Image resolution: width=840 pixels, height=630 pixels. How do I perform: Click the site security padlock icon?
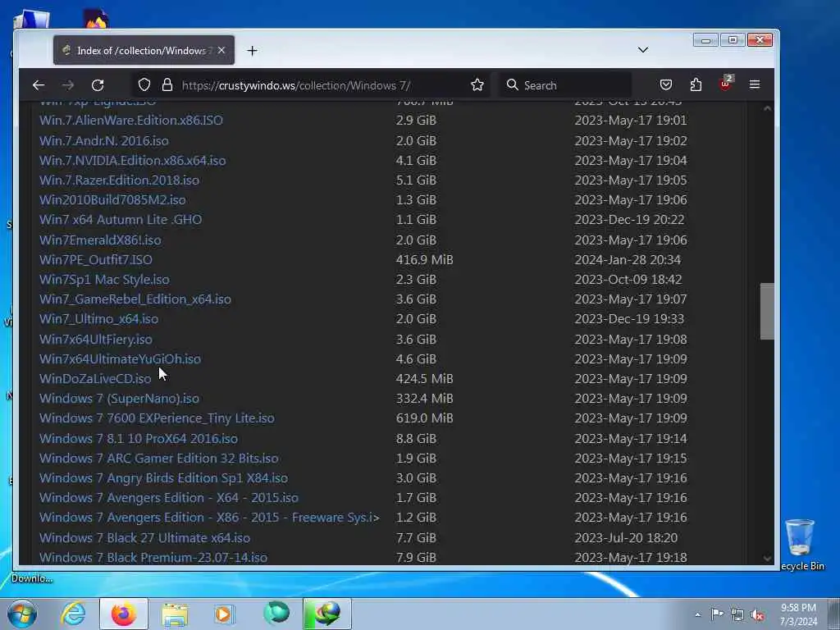(x=167, y=84)
